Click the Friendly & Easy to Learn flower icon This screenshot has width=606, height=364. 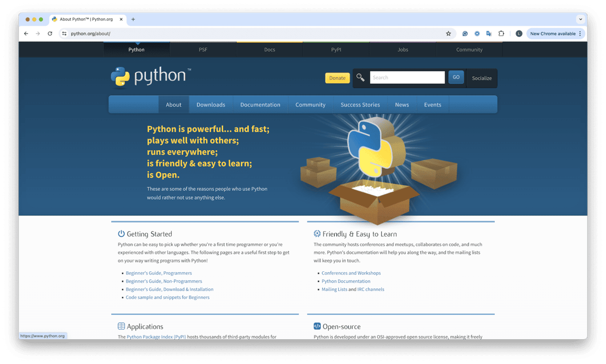(316, 233)
